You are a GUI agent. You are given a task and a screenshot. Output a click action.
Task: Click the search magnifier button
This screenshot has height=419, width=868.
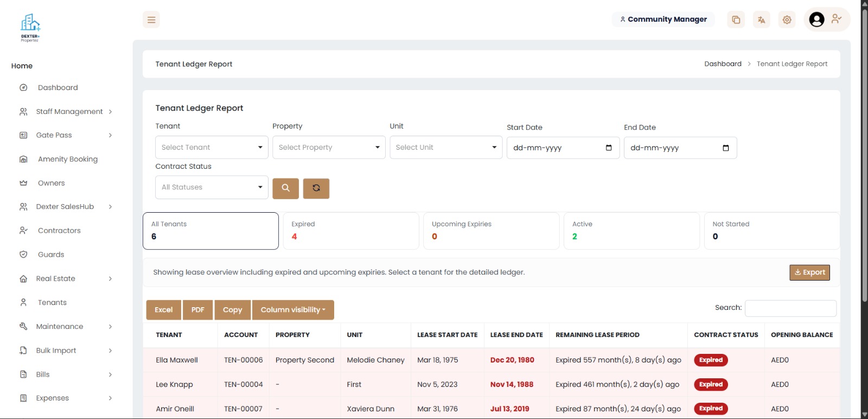click(286, 188)
